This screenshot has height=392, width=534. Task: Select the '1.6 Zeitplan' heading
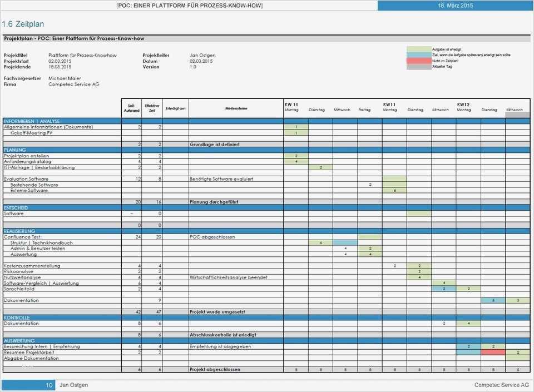(x=23, y=24)
